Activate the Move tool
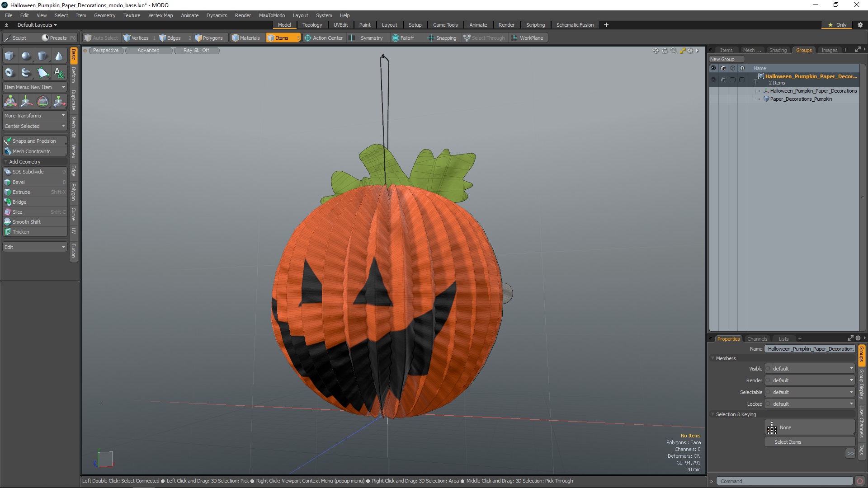Screen dimensions: 868x488 pyautogui.click(x=26, y=102)
